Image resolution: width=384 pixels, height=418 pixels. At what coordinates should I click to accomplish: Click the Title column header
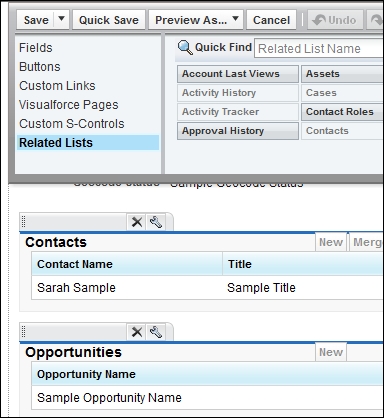coord(303,264)
